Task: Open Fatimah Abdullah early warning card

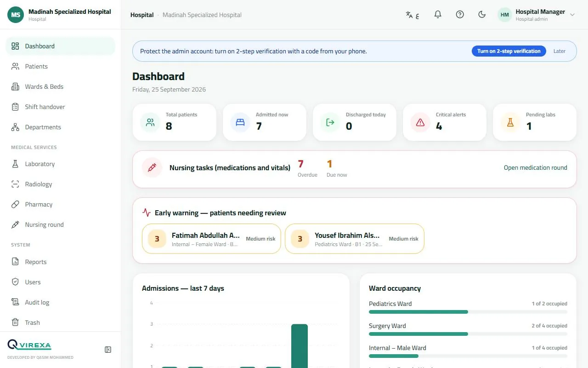Action: pos(211,239)
